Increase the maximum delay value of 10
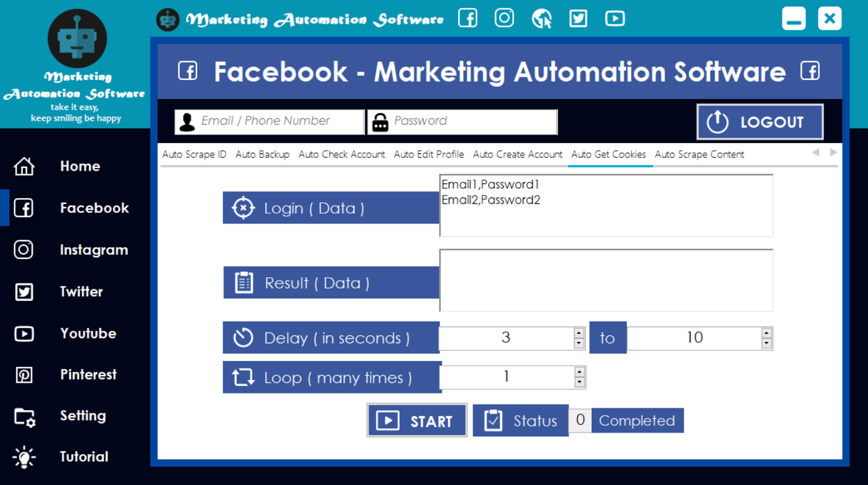Screen dimensions: 868x485 (x=767, y=333)
